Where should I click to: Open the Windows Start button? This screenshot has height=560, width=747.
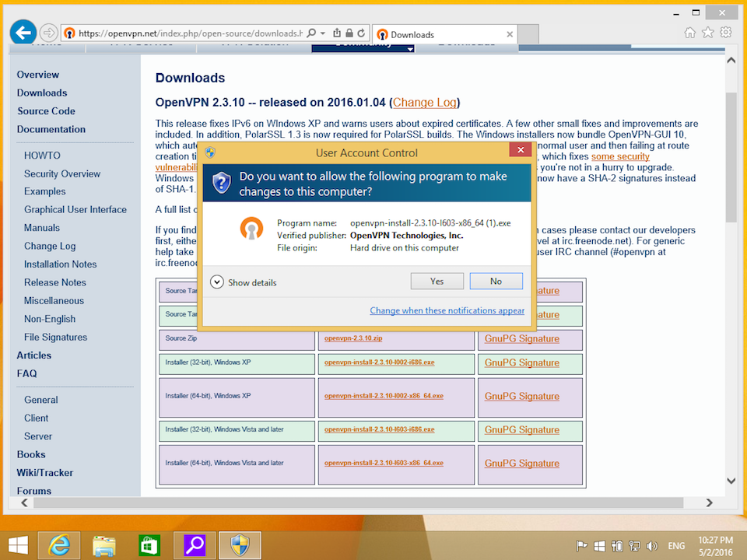pos(18,545)
